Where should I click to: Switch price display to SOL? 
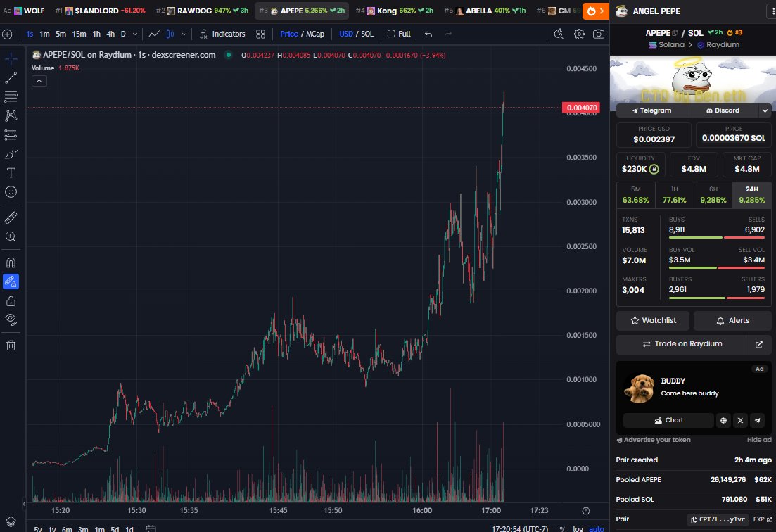(367, 34)
